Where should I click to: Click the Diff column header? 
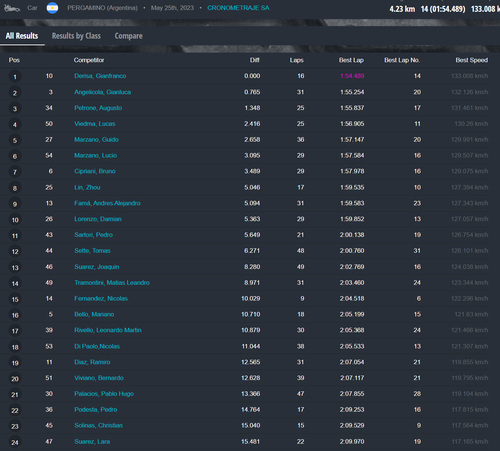[x=255, y=60]
